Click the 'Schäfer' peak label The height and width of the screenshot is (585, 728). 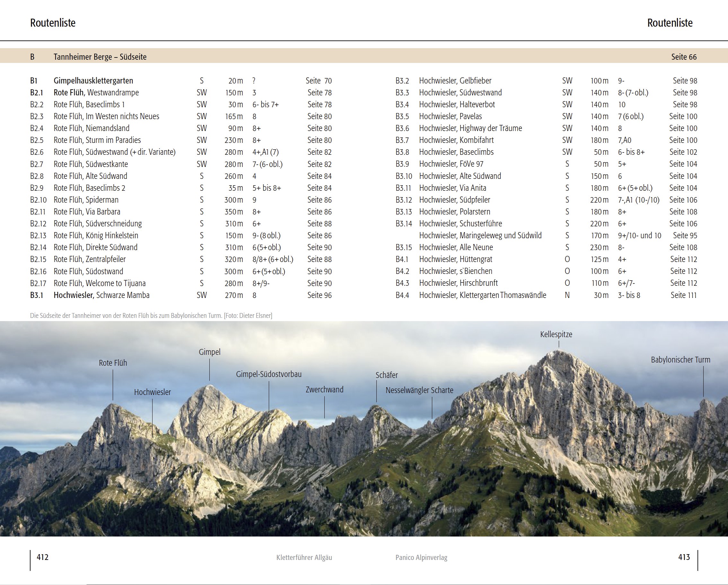(x=387, y=375)
